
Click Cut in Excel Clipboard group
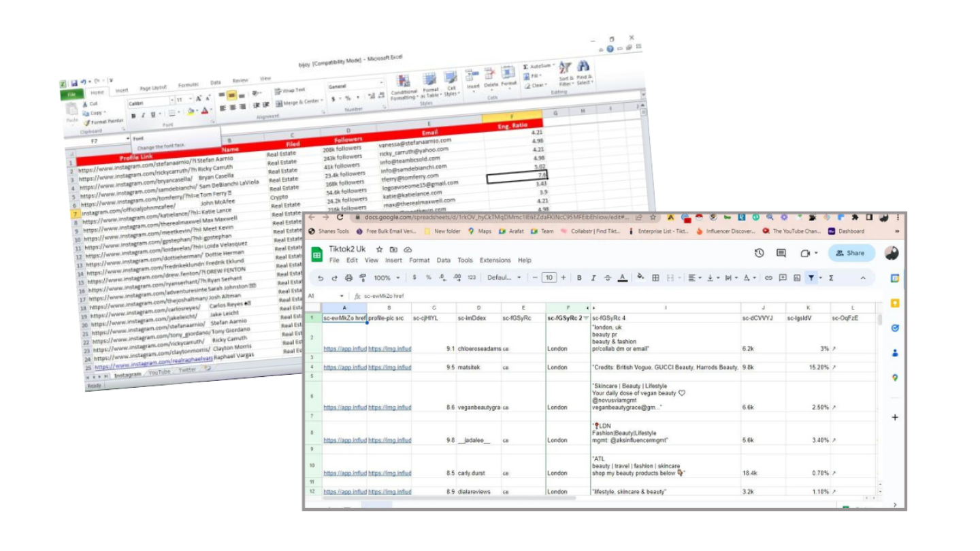coord(90,104)
